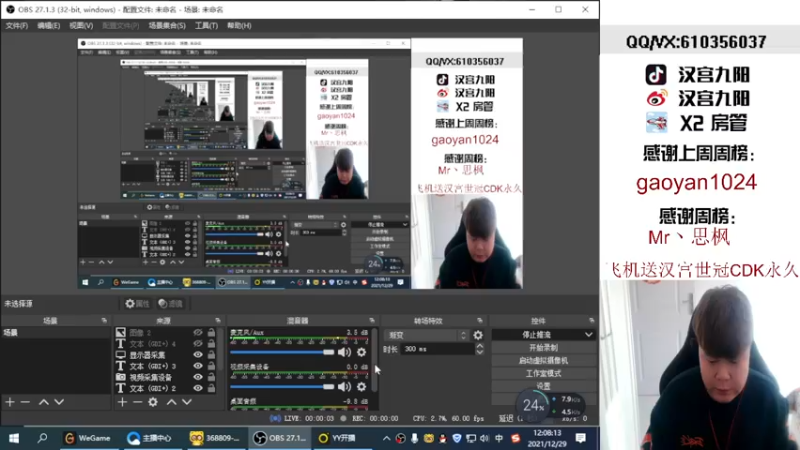Select 场景 in the scenes list
800x450 pixels.
[55, 332]
